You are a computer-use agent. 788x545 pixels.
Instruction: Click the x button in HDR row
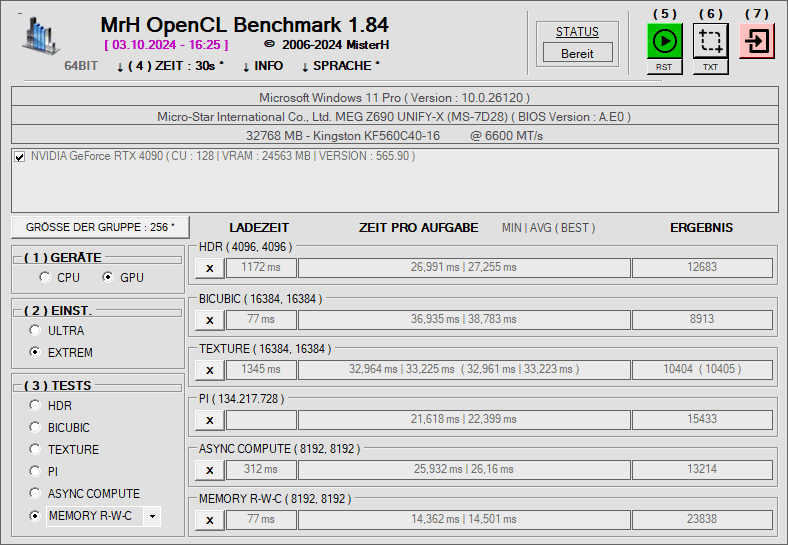(x=210, y=268)
